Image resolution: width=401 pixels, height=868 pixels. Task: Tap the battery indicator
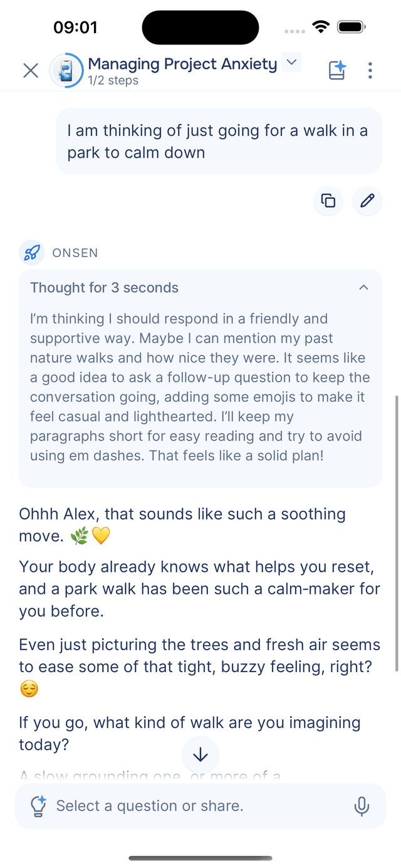click(351, 26)
